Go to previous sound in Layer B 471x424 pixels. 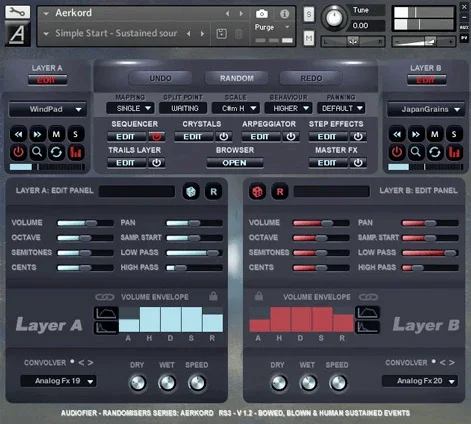click(x=397, y=134)
